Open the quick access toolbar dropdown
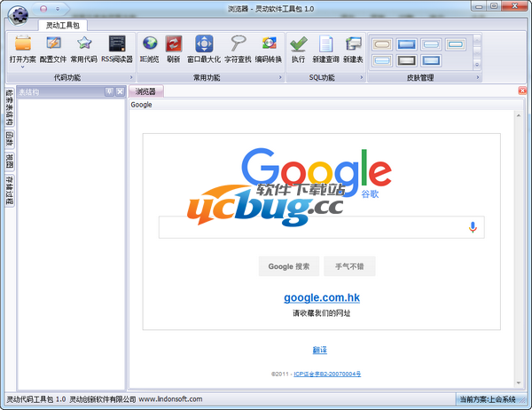Screen dimensions: 532x410 pos(57,6)
